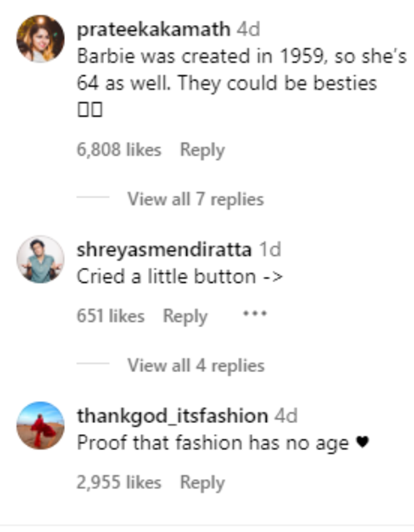Reply to the 'Cried a little button' comment
The height and width of the screenshot is (532, 414).
click(x=185, y=316)
